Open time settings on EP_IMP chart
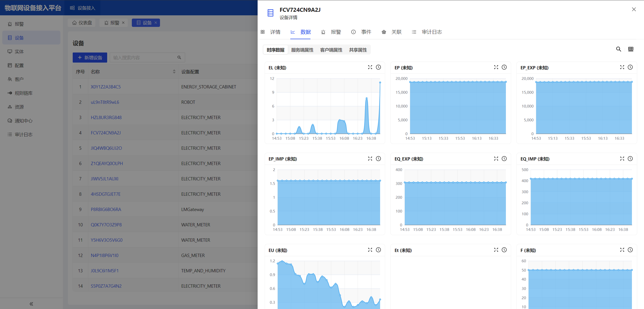Image resolution: width=644 pixels, height=309 pixels. coord(378,159)
